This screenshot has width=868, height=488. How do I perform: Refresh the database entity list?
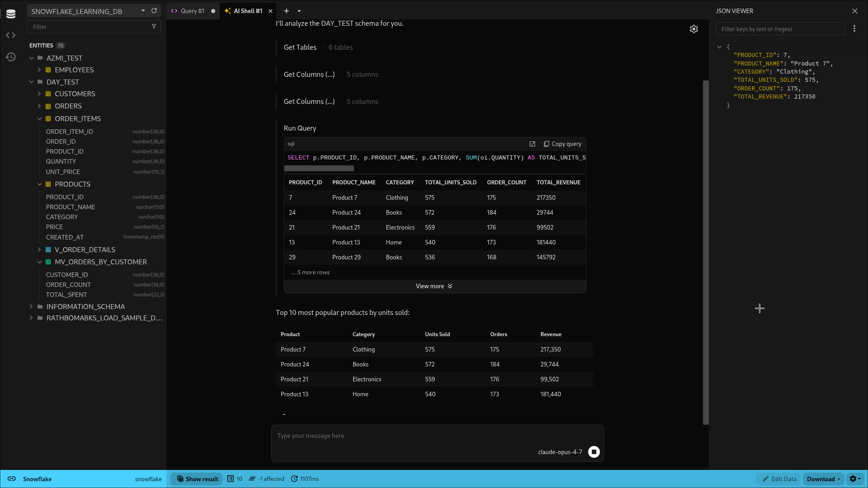(154, 11)
